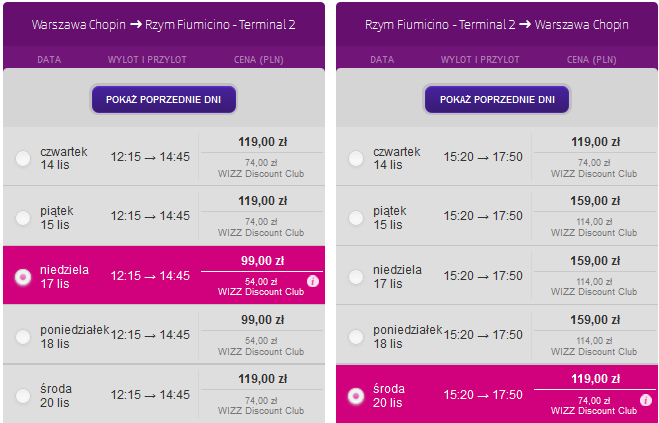The width and height of the screenshot is (659, 423).
Task: Choose return piątek 15 lis radio button
Action: point(356,218)
